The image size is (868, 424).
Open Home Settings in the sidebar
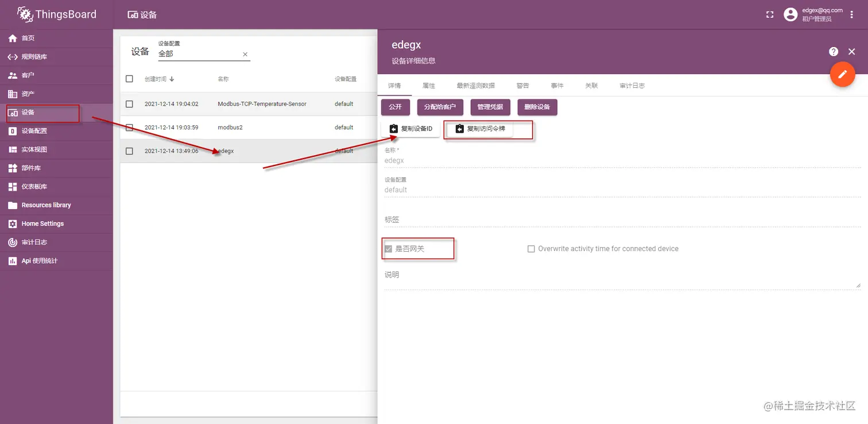pos(56,223)
